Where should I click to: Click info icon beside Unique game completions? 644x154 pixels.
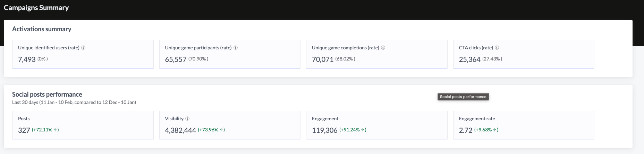point(383,48)
